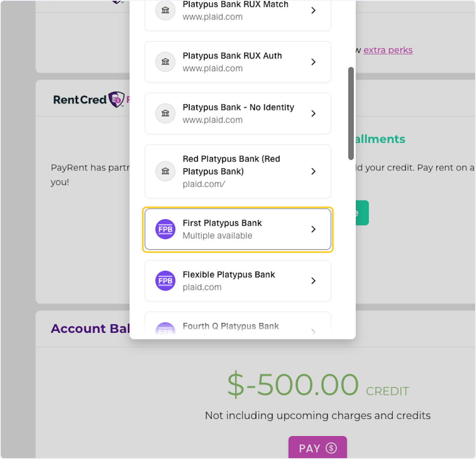The height and width of the screenshot is (459, 476).
Task: Open the extra perks link
Action: click(388, 50)
